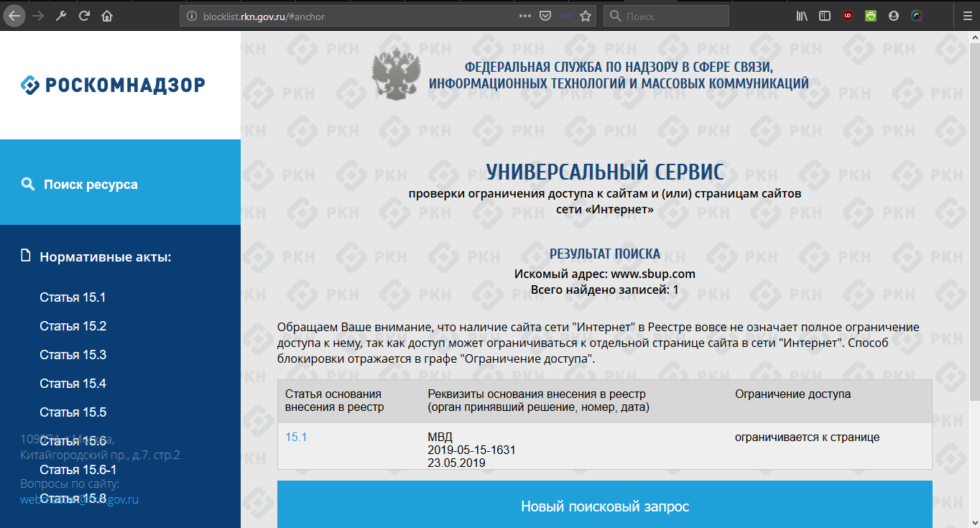Image resolution: width=980 pixels, height=528 pixels.
Task: Open Статья 15.4 in sidebar menu
Action: (x=73, y=384)
